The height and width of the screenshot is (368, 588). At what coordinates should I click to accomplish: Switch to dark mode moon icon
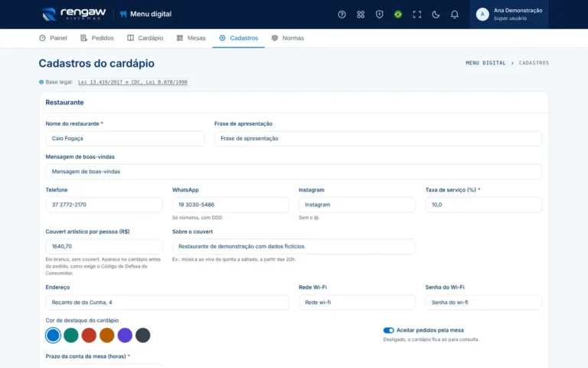(436, 15)
